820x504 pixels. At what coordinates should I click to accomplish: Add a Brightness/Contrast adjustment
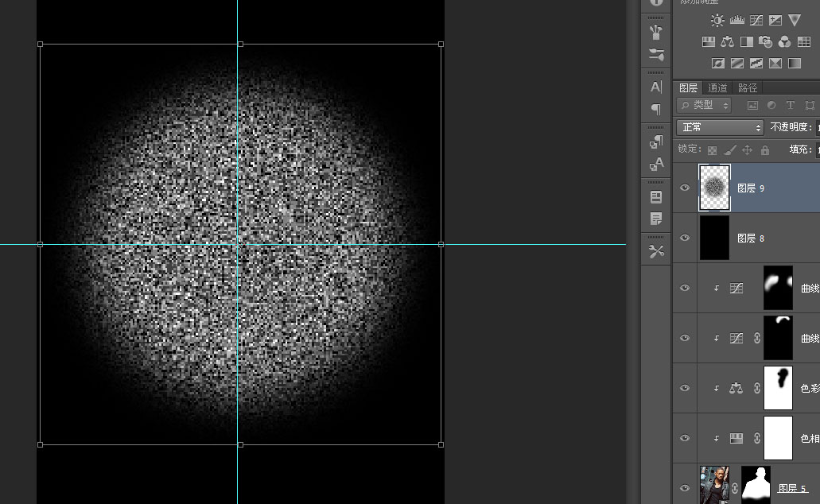[717, 21]
